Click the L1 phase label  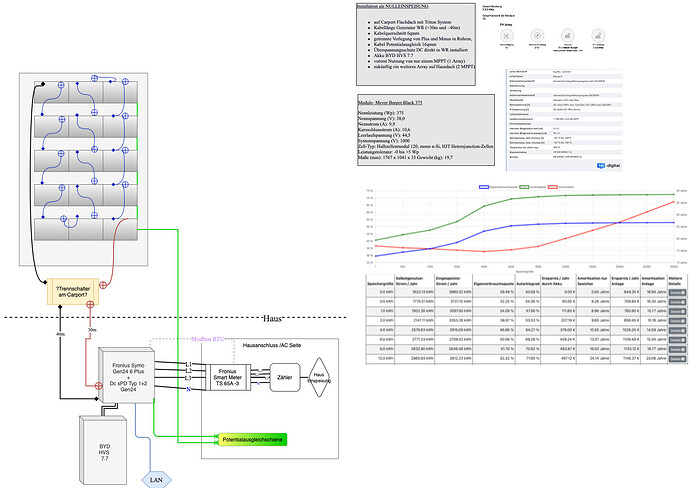[x=188, y=364]
